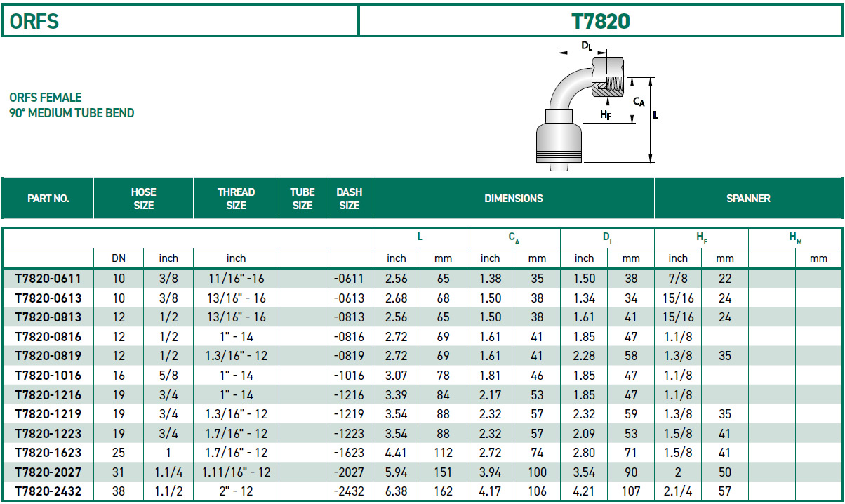Click DN value 31

(x=119, y=472)
